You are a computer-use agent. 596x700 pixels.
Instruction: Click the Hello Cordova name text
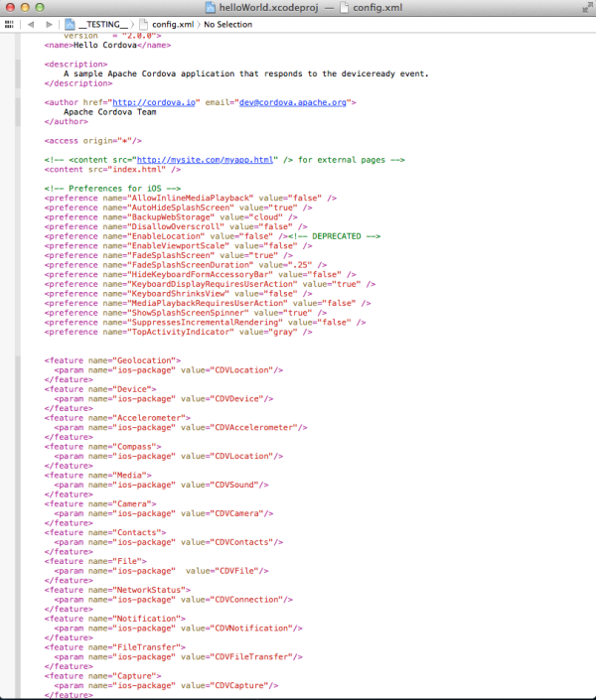tap(105, 45)
